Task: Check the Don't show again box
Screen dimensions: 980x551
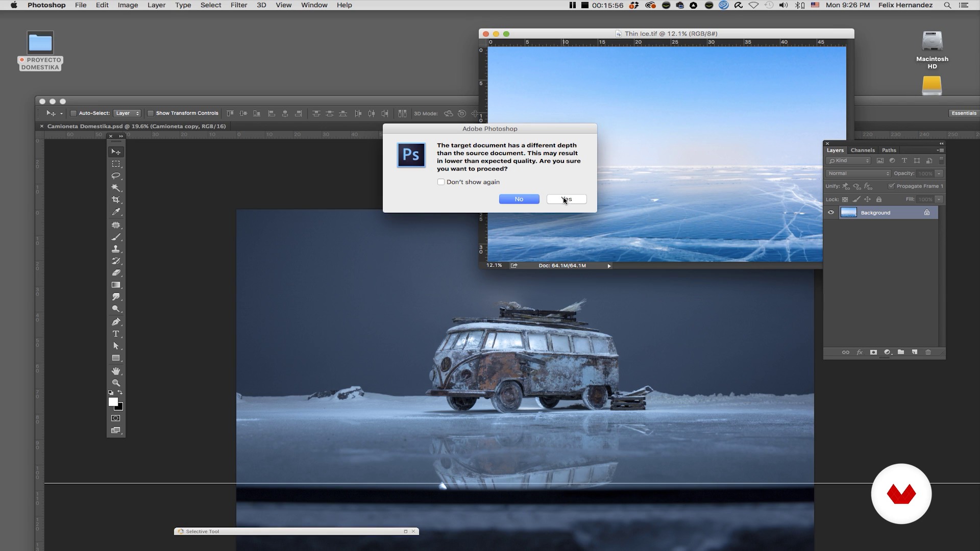Action: coord(441,182)
